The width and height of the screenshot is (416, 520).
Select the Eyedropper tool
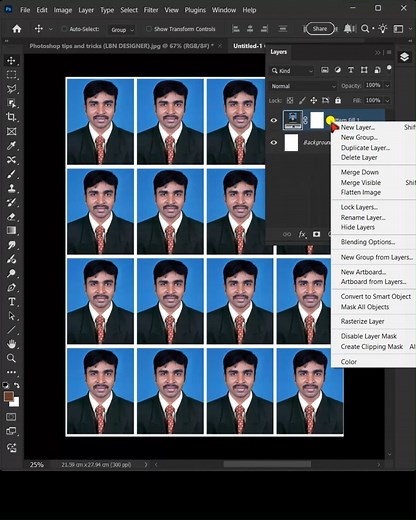pyautogui.click(x=11, y=146)
